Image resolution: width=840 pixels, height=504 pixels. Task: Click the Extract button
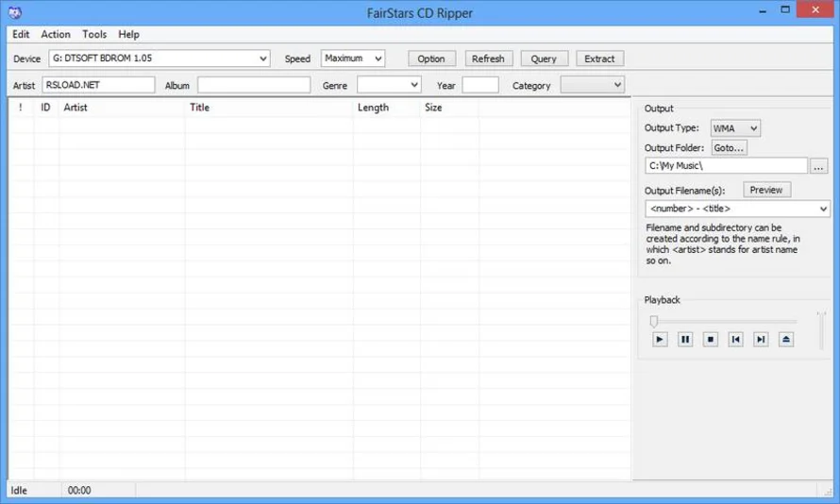click(599, 59)
